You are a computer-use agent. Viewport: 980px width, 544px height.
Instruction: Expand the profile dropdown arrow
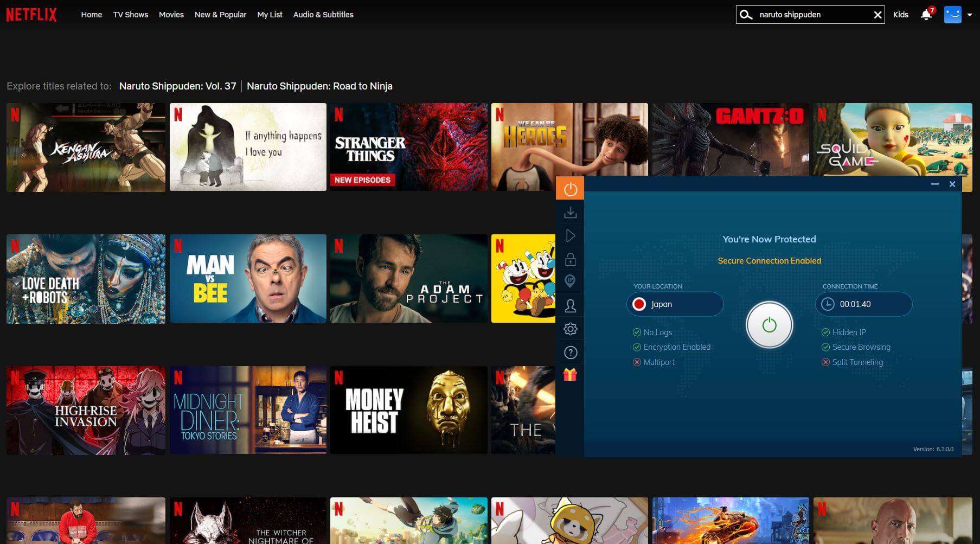(x=970, y=15)
